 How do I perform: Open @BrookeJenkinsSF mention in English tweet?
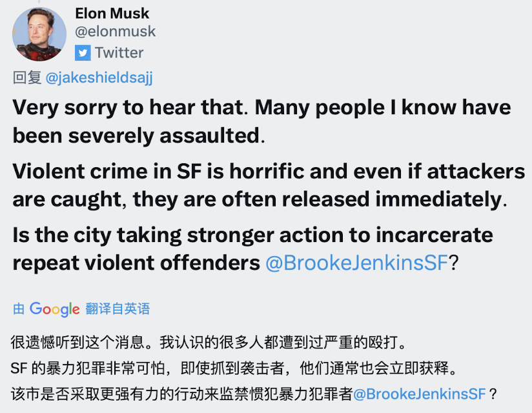click(356, 263)
